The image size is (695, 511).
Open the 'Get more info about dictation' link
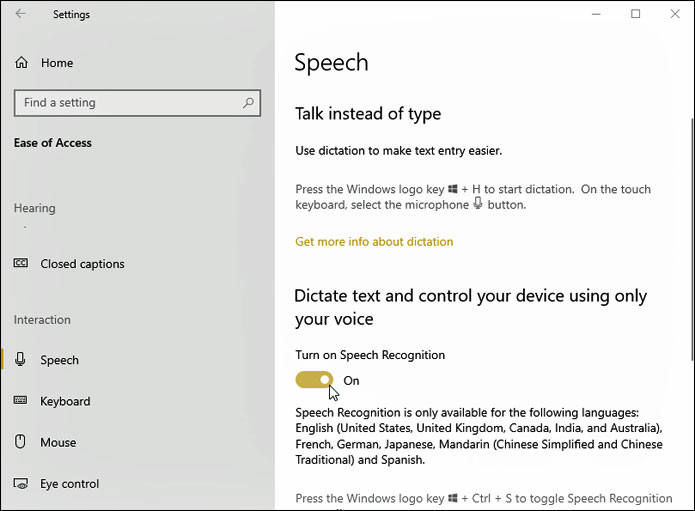[x=374, y=242]
